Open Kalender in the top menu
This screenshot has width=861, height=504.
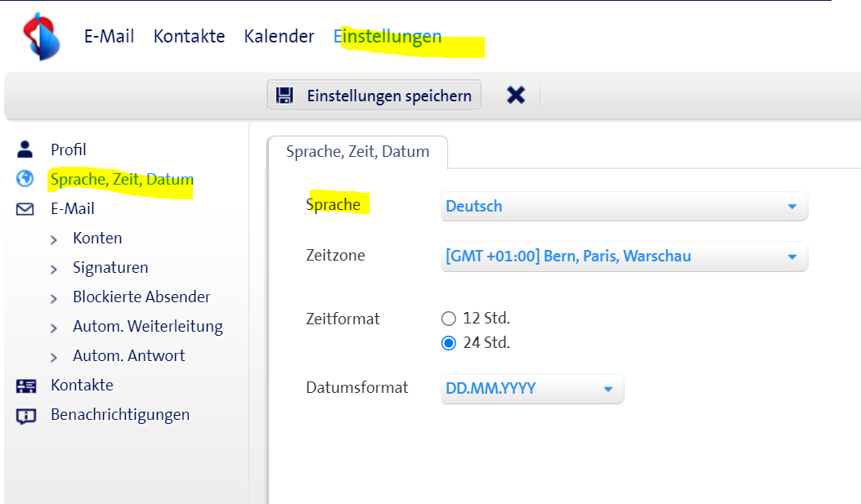(x=279, y=37)
